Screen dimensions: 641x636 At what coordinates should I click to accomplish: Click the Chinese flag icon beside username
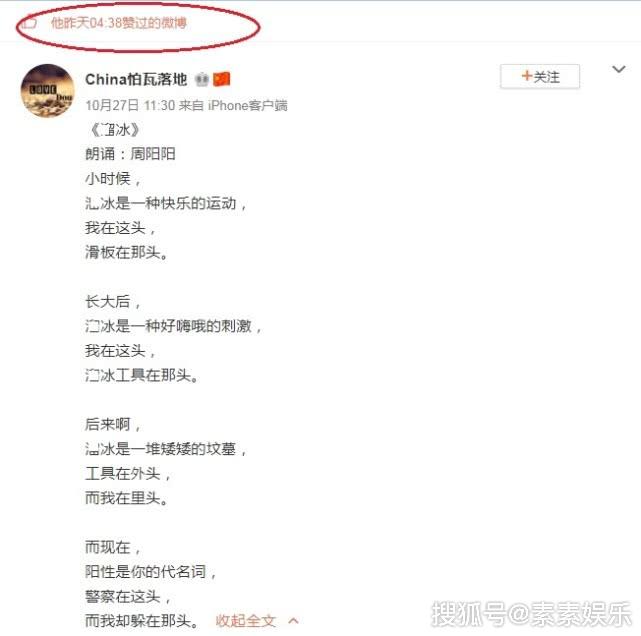pyautogui.click(x=222, y=79)
